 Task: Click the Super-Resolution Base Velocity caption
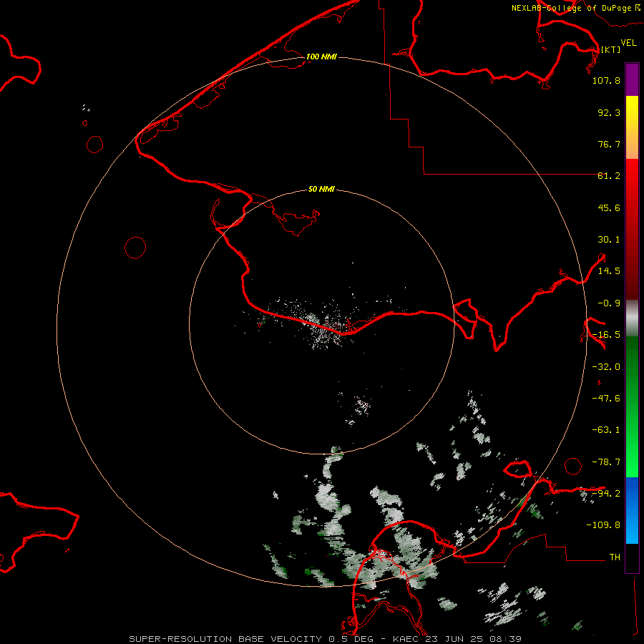tap(326, 639)
